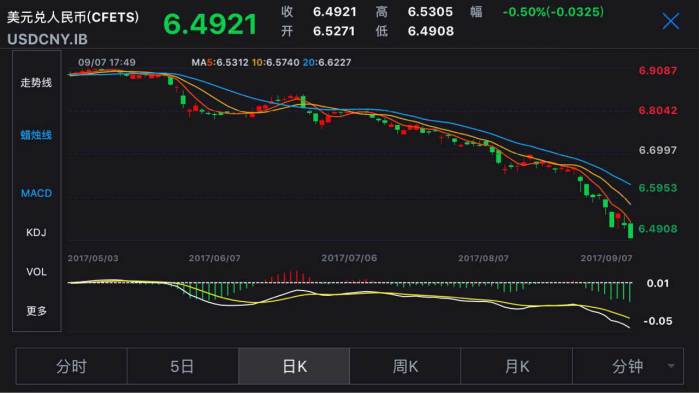This screenshot has height=393, width=700.
Task: Click the MACD 0.01 axis value
Action: coord(658,283)
